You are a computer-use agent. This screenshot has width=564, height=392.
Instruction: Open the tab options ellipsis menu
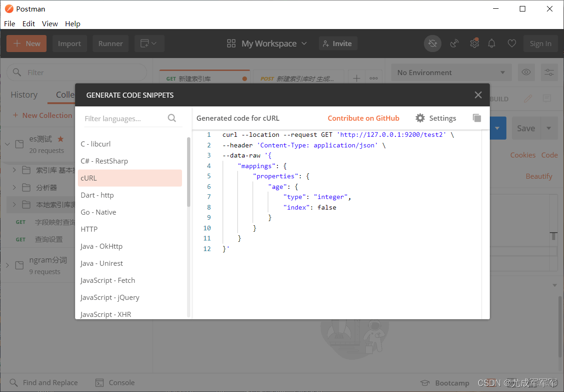[x=374, y=78]
